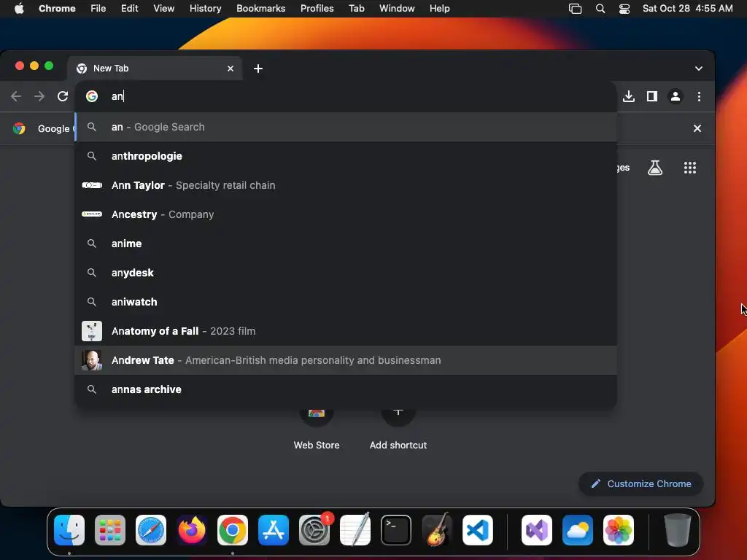Select the 'annas archive' suggestion
The width and height of the screenshot is (747, 560).
tap(347, 389)
